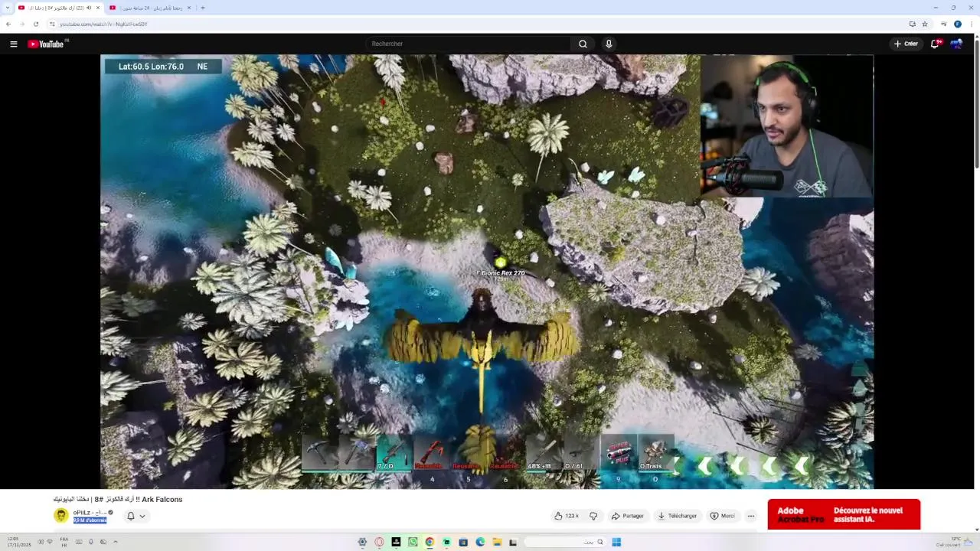Image resolution: width=980 pixels, height=551 pixels.
Task: Expand the tab search dropdown
Action: click(7, 8)
